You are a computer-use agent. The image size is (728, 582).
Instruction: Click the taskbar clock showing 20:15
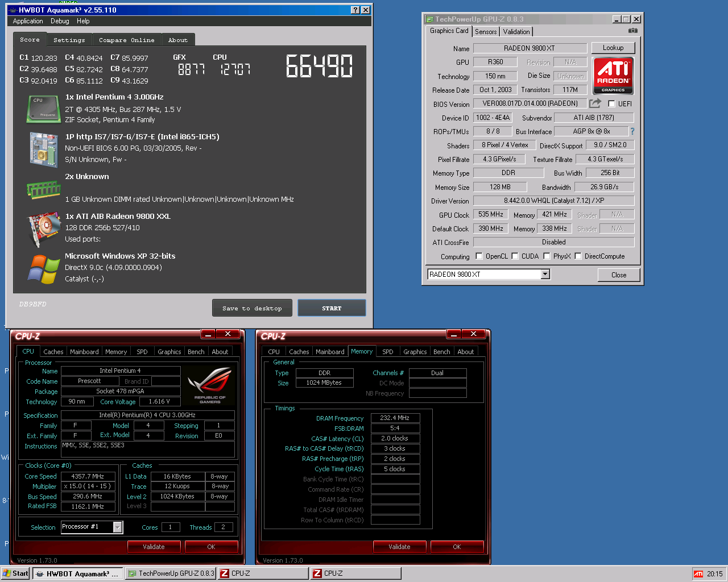tap(715, 574)
